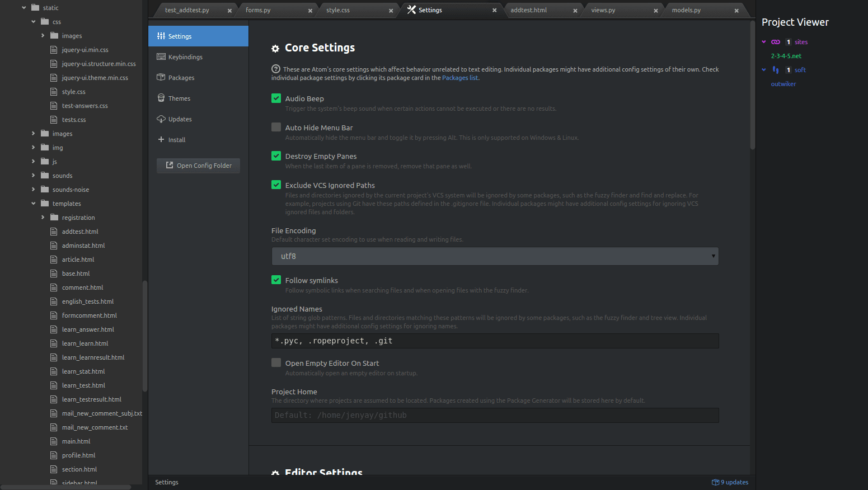The height and width of the screenshot is (490, 868).
Task: Click the Project Home input field
Action: 495,415
